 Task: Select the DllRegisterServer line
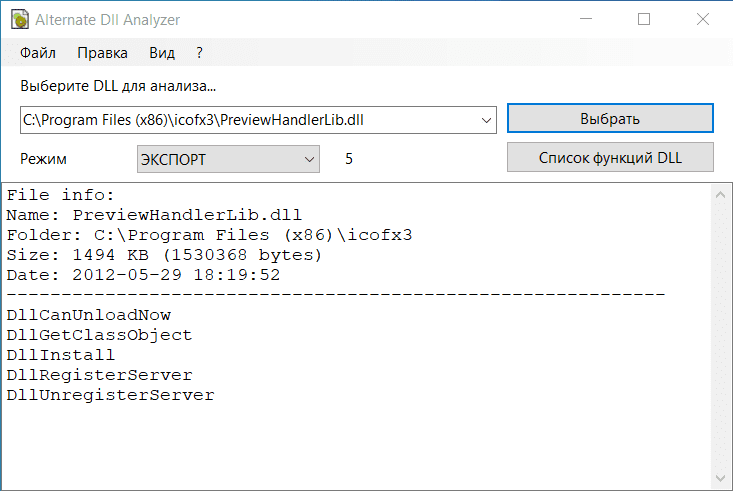click(99, 375)
